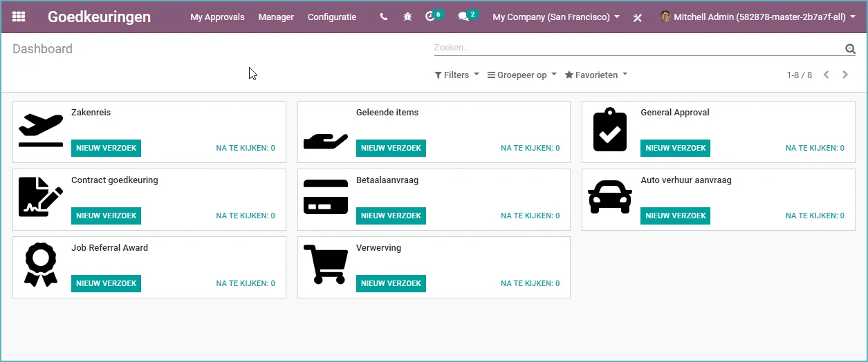Image resolution: width=868 pixels, height=362 pixels.
Task: Focus the Zoeken search field
Action: 636,48
